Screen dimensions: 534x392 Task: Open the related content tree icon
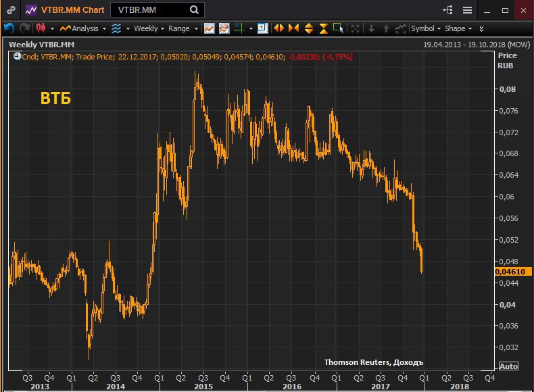[x=448, y=10]
